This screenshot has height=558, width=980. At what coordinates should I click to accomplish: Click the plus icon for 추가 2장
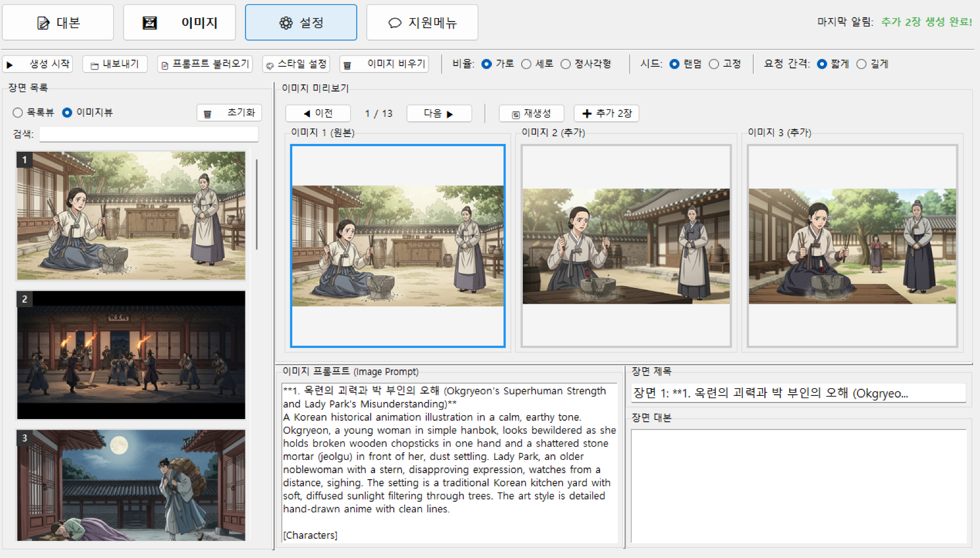click(587, 114)
